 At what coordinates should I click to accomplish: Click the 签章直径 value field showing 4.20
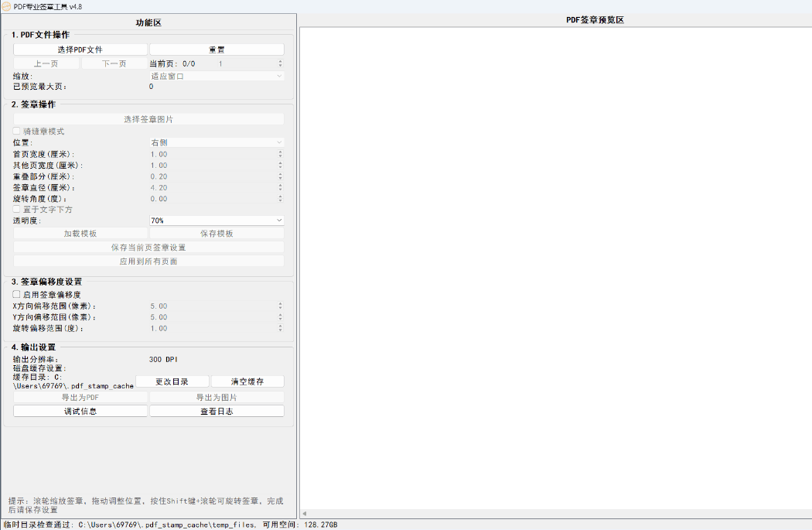pyautogui.click(x=213, y=187)
